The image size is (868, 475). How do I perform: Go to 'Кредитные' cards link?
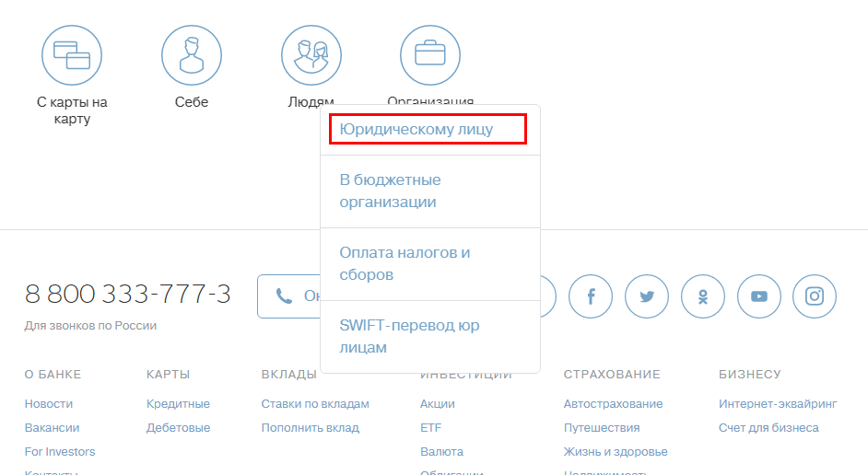pyautogui.click(x=178, y=404)
